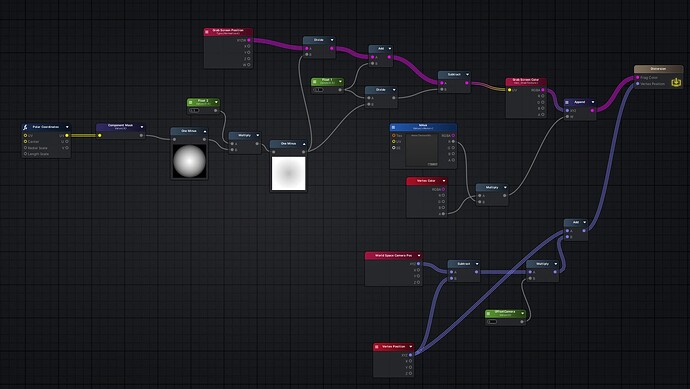This screenshot has width=690, height=389.
Task: Select the W input port on the Append node
Action: (568, 117)
